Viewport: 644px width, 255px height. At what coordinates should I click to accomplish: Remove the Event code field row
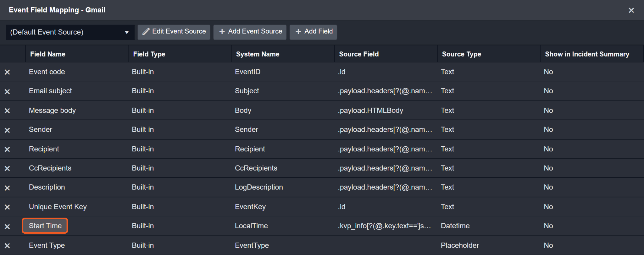pos(7,72)
